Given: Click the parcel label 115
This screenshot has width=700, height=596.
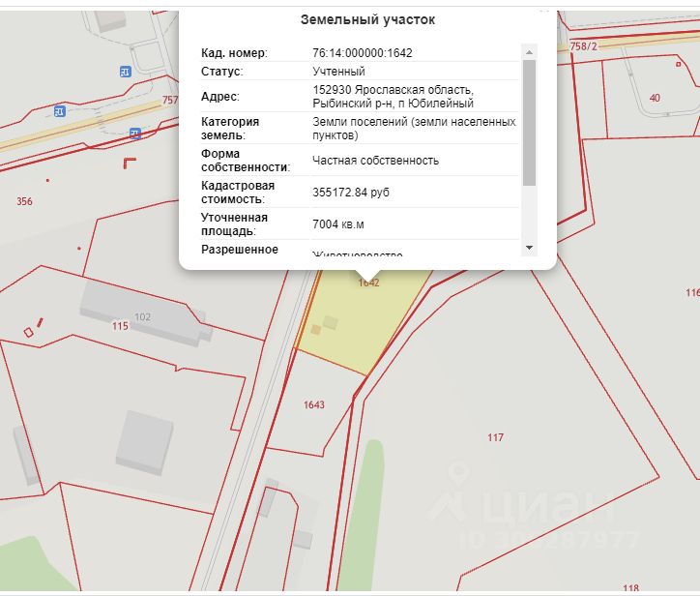Looking at the screenshot, I should [x=120, y=326].
